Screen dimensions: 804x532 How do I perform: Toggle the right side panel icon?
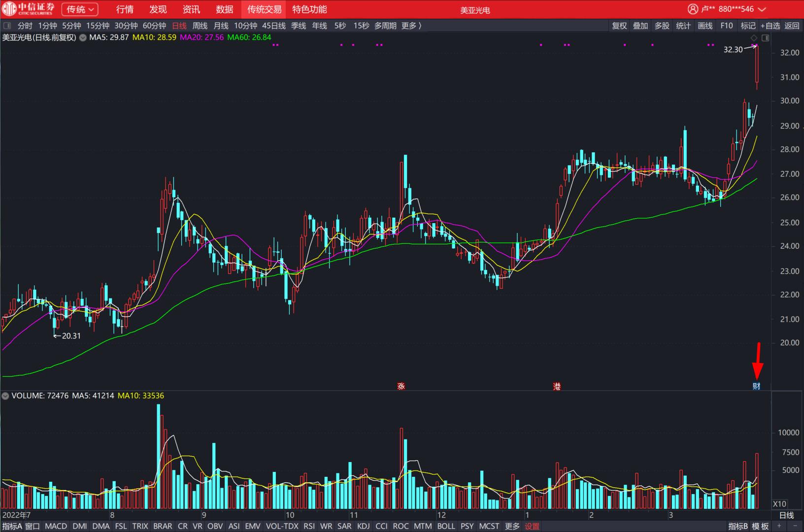[765, 38]
